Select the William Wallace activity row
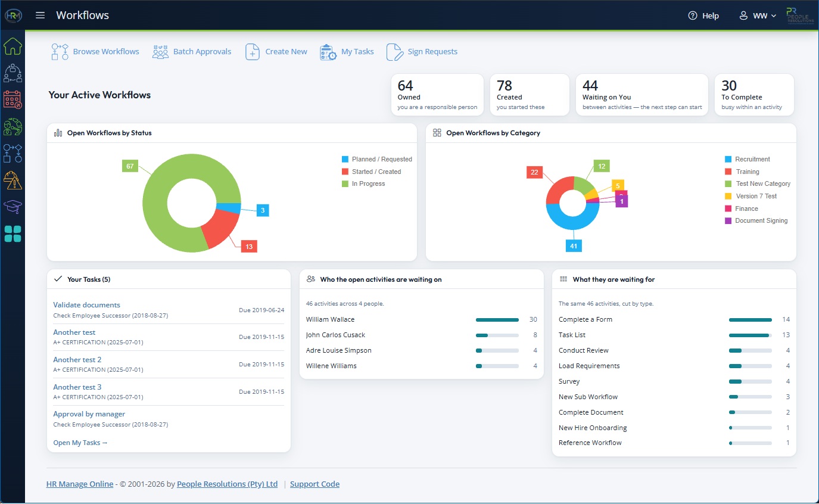The height and width of the screenshot is (504, 819). (x=422, y=320)
